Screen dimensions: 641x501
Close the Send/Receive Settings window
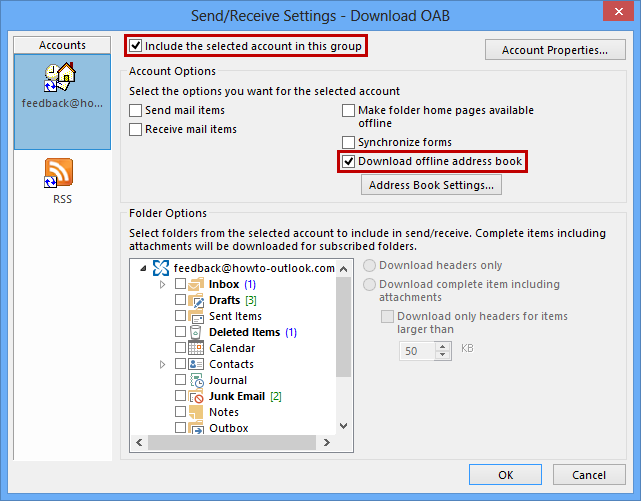(x=619, y=11)
